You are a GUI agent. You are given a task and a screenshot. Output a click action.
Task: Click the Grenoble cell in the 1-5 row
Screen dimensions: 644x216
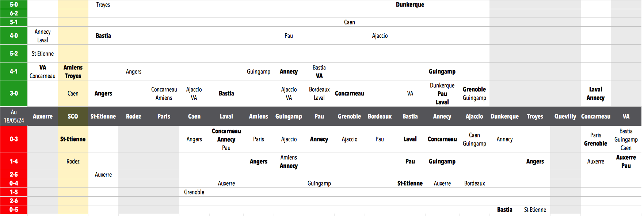tap(194, 192)
